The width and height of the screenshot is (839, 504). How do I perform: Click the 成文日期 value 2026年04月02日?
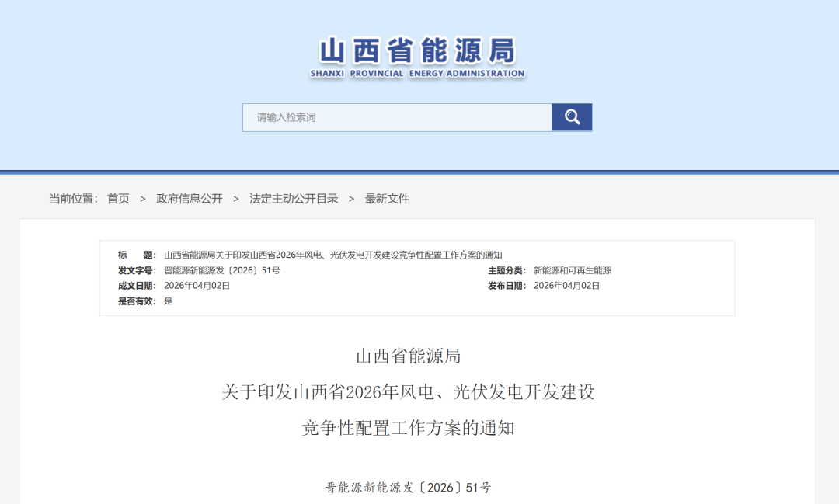[197, 285]
